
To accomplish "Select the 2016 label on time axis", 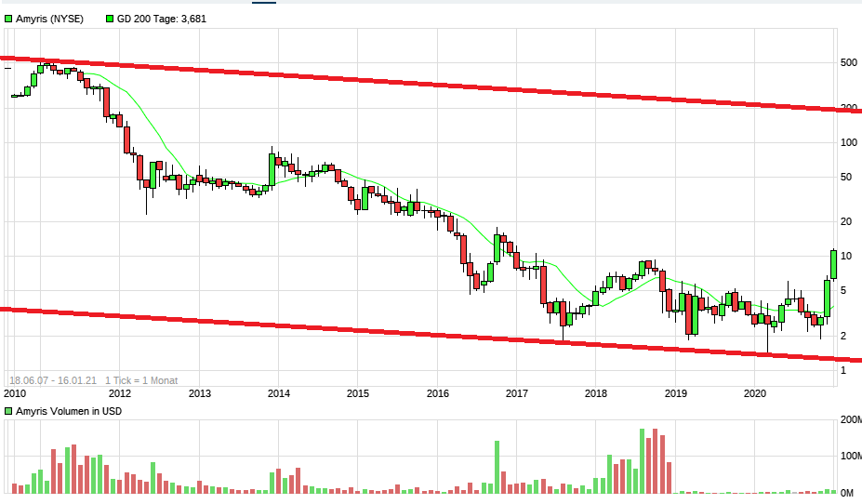I will click(x=437, y=394).
